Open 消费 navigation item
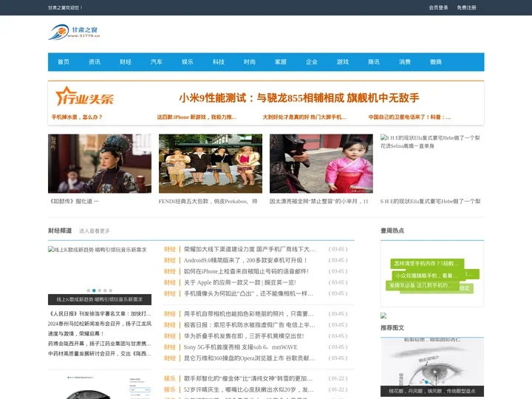 point(405,62)
